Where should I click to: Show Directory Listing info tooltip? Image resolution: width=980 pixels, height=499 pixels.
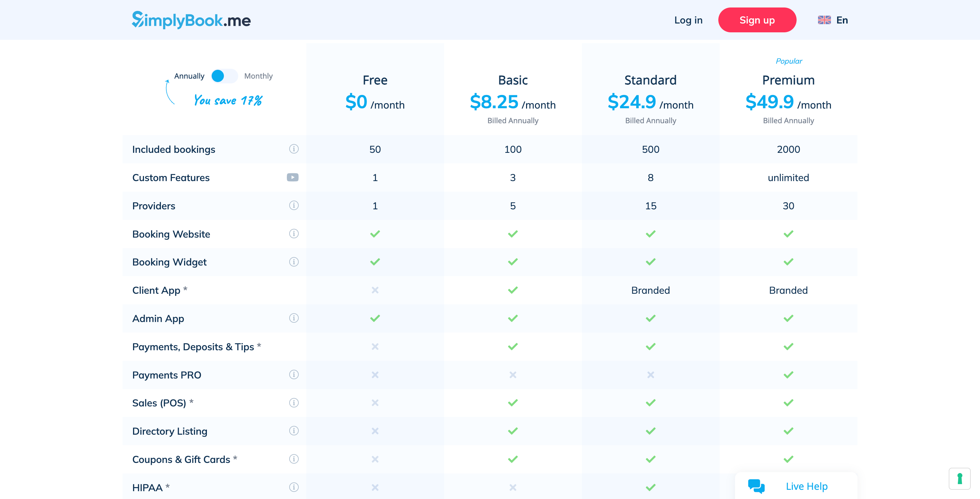294,431
